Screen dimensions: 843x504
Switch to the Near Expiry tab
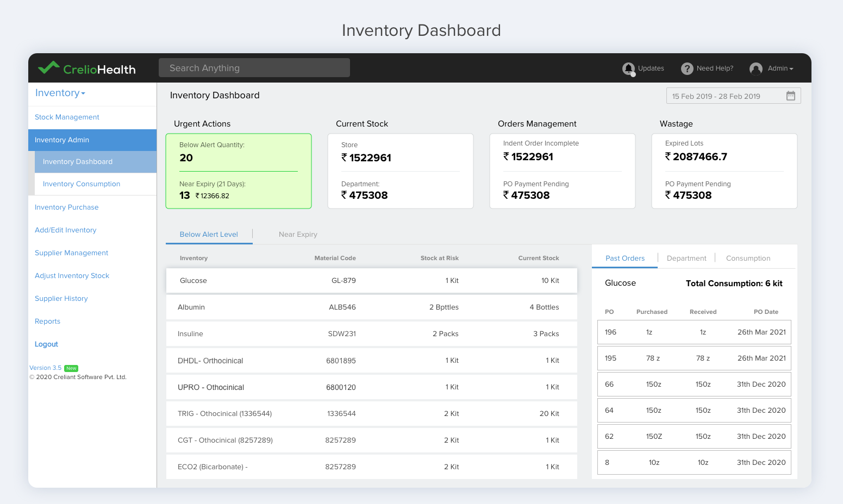click(x=298, y=234)
